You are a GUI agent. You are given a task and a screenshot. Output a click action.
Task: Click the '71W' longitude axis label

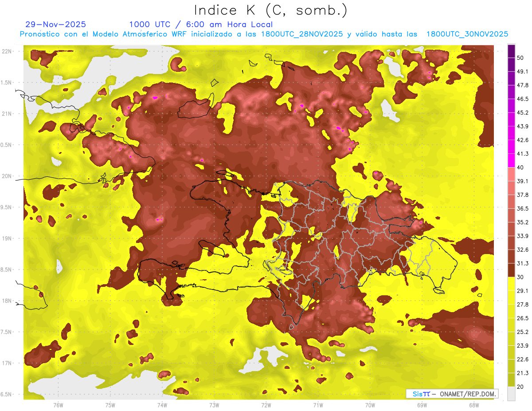pyautogui.click(x=318, y=405)
